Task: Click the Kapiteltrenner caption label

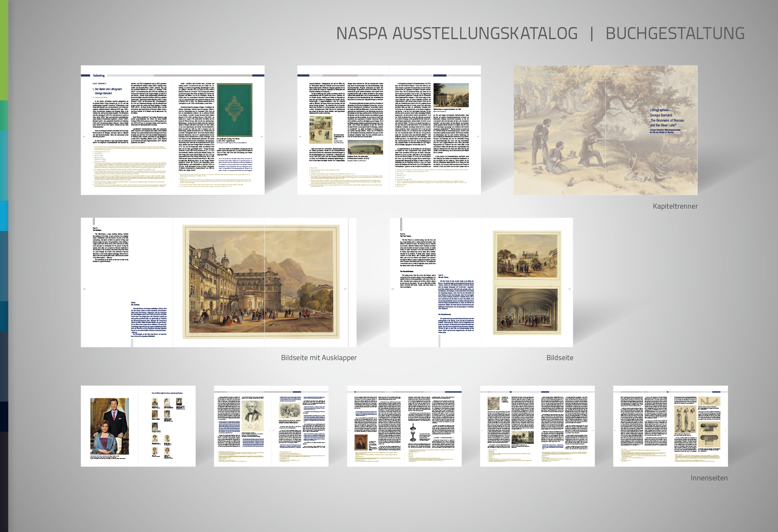Action: pos(675,206)
